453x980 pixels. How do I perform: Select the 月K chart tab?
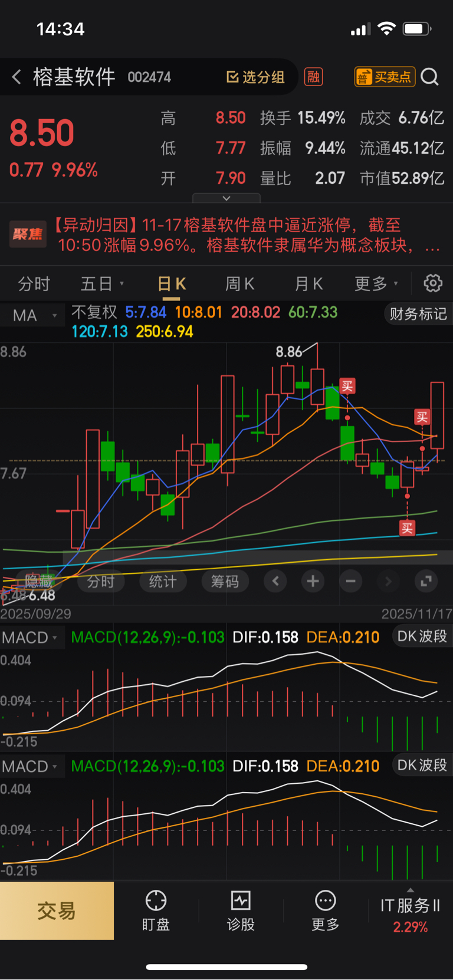(x=308, y=284)
